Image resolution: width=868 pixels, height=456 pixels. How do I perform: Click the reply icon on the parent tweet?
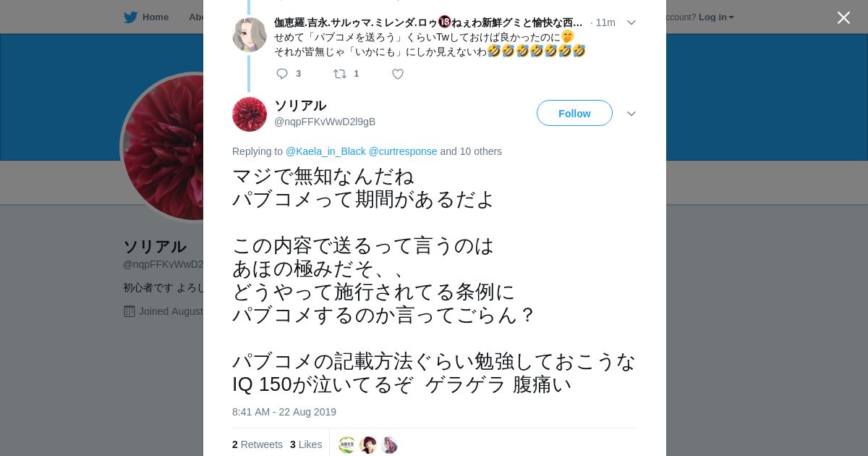(282, 74)
